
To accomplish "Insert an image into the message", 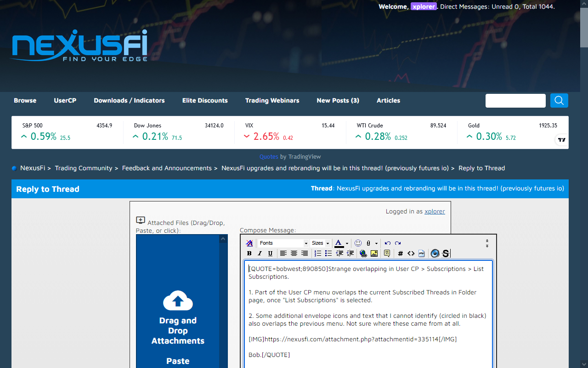I will 374,253.
